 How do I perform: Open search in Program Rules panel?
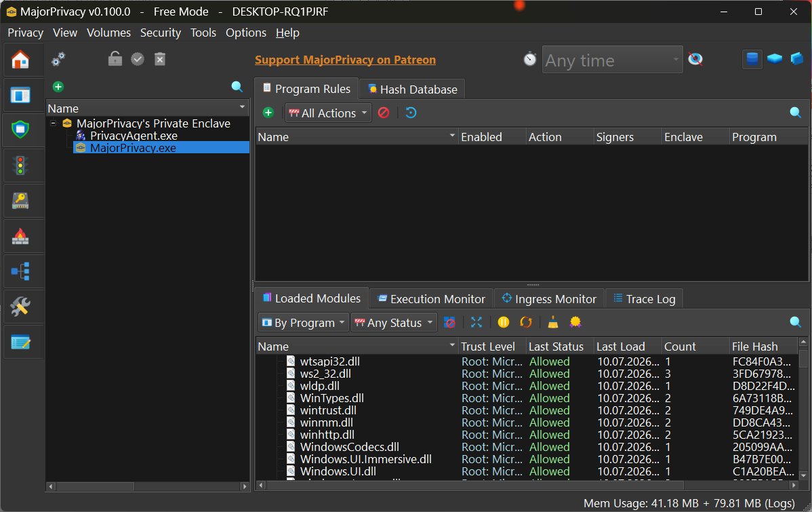(796, 113)
